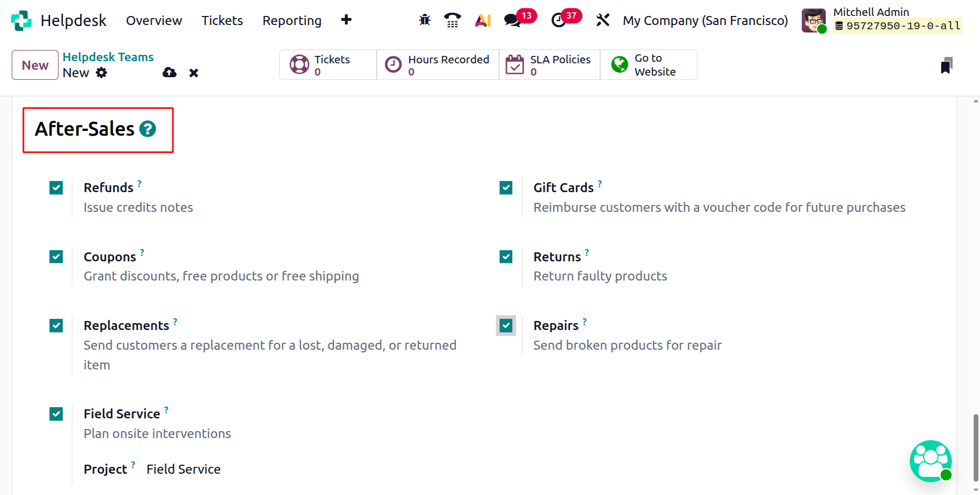The height and width of the screenshot is (495, 980).
Task: Open the gear settings next to New breadcrumb
Action: [x=102, y=73]
